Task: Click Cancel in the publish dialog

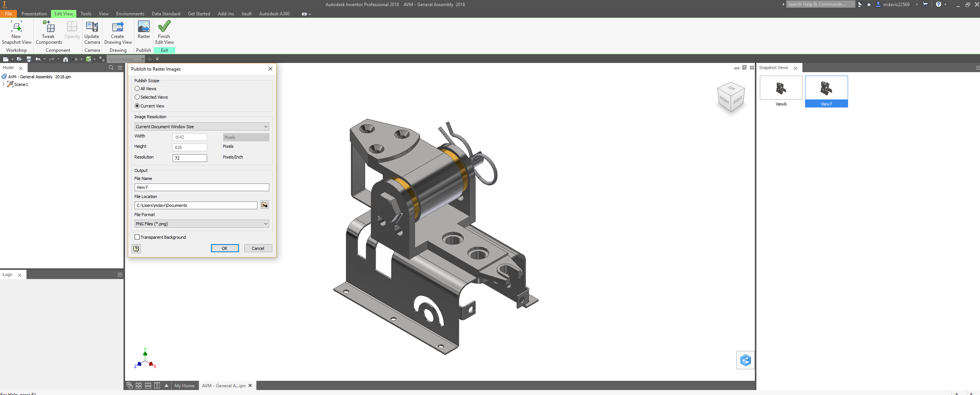Action: click(258, 248)
